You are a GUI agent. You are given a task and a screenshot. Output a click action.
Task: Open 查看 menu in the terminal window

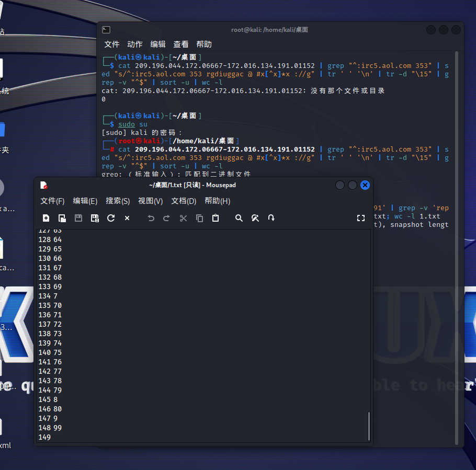pyautogui.click(x=181, y=44)
